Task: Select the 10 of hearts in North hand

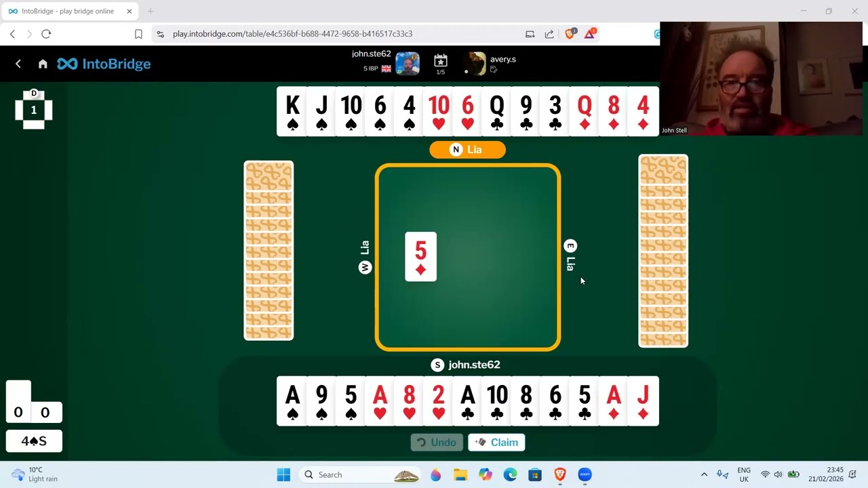Action: coord(438,111)
